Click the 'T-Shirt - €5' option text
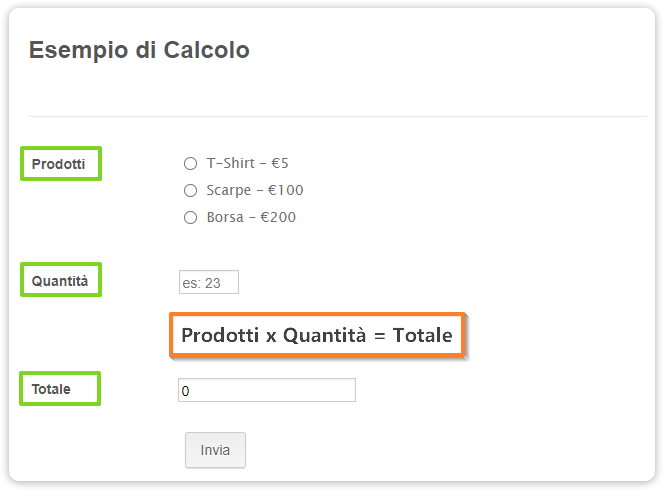Screen dimensions: 664x491 point(247,163)
